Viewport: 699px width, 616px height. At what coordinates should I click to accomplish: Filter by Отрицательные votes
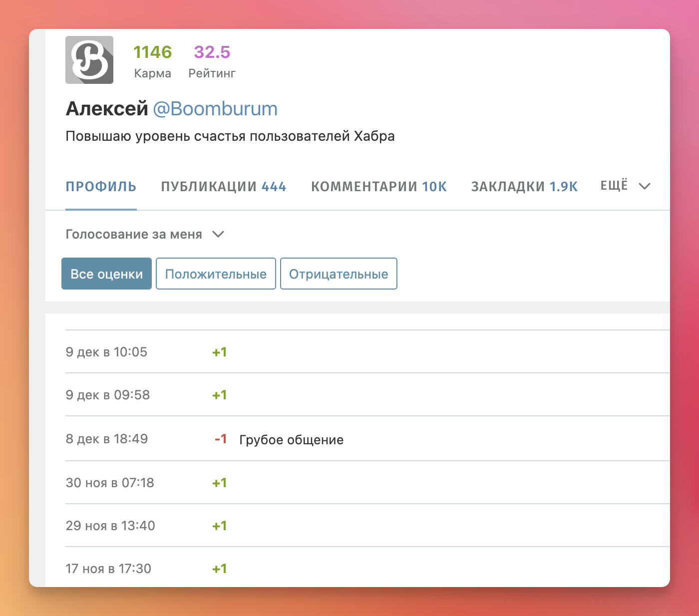tap(339, 274)
